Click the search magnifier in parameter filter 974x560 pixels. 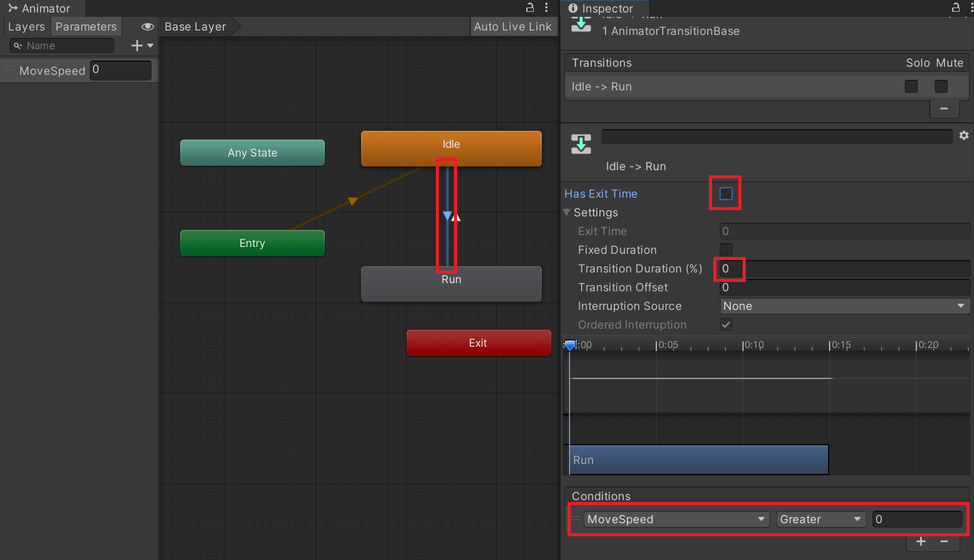17,46
